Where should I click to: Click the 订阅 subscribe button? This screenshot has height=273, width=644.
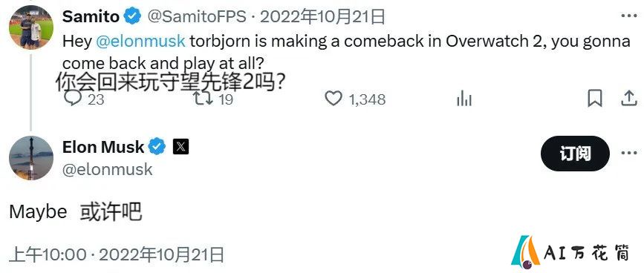[575, 154]
